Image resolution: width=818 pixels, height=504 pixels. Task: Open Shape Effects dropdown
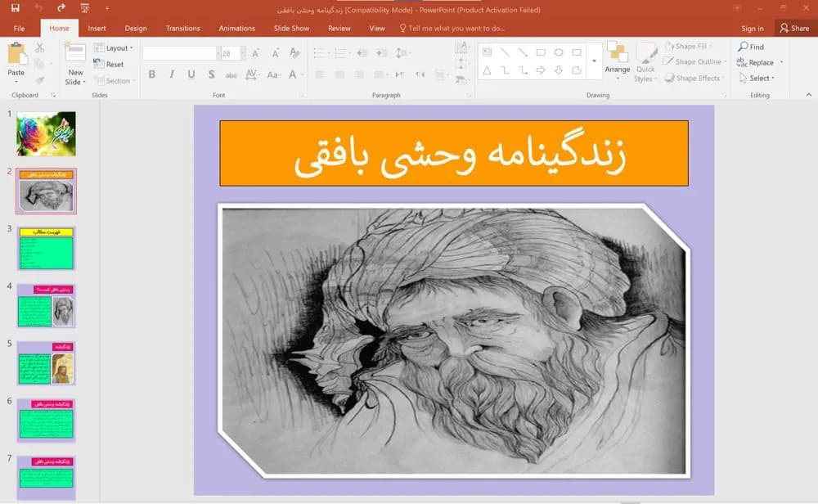(694, 79)
